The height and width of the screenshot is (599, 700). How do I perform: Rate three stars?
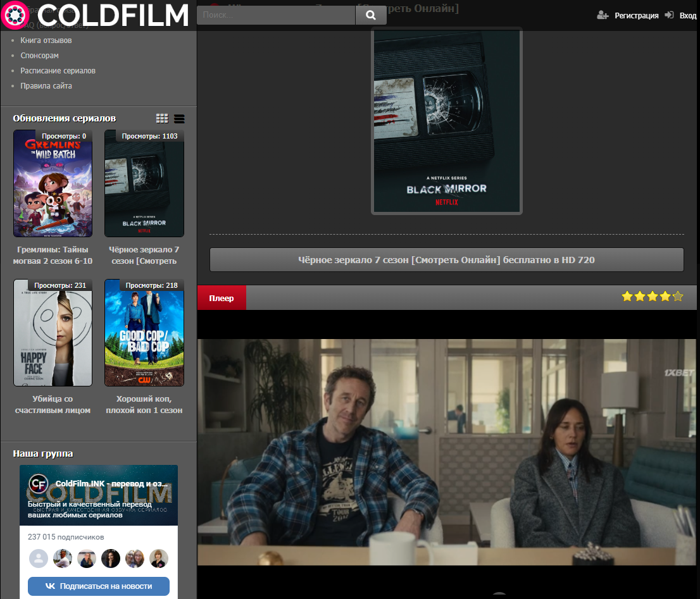pyautogui.click(x=653, y=296)
